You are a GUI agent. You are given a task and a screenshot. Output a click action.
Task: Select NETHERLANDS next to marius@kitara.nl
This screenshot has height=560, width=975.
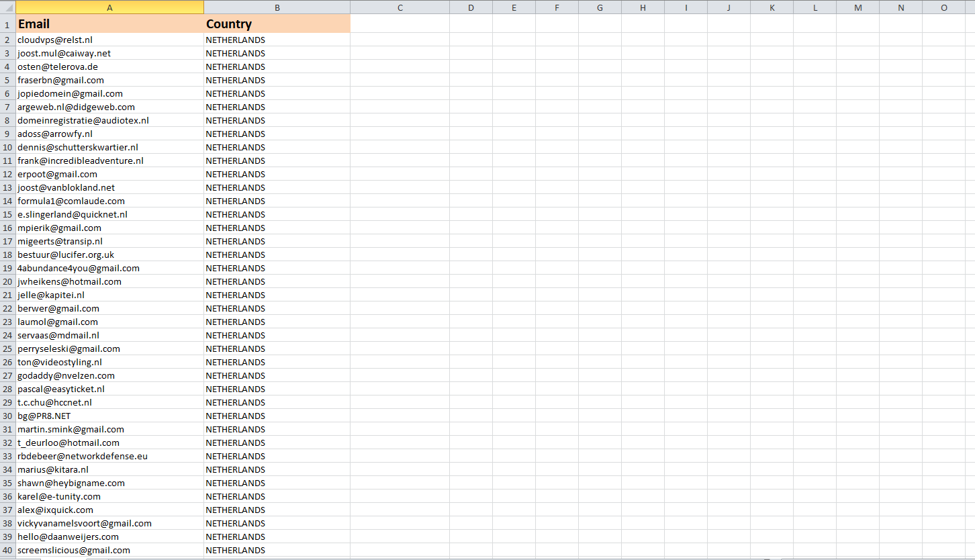click(277, 469)
